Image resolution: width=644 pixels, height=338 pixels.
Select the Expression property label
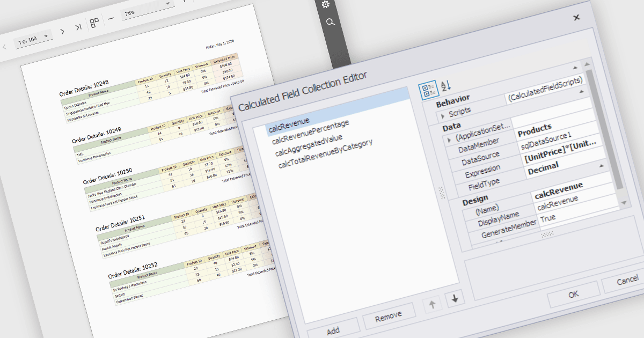point(482,172)
